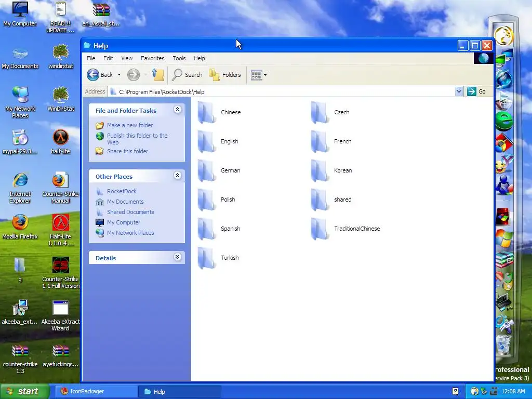Select the Akeeba eXtract Wizard desktop icon

click(x=60, y=315)
